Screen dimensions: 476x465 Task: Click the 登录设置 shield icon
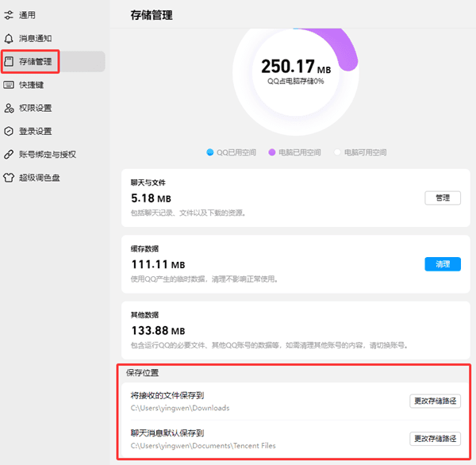pyautogui.click(x=10, y=131)
